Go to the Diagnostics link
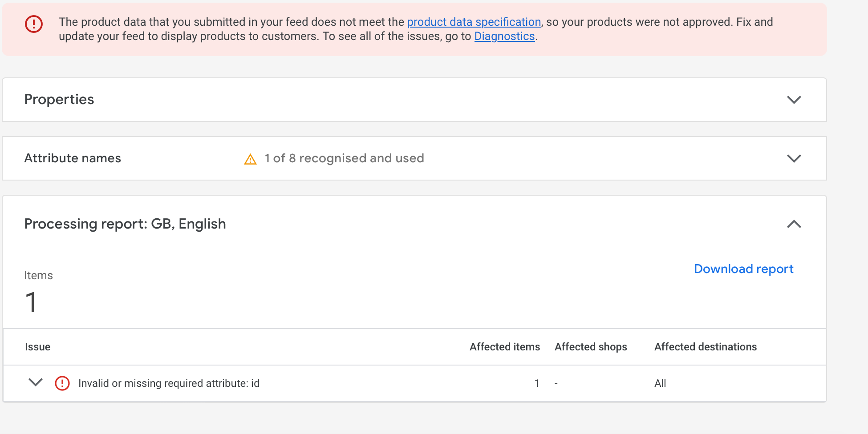The width and height of the screenshot is (868, 434). point(504,36)
